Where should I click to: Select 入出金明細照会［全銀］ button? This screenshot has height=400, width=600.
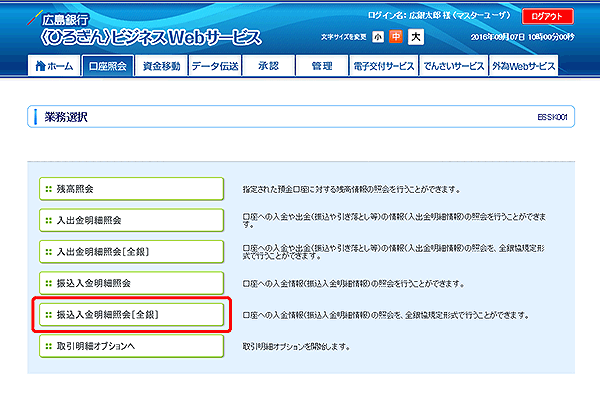pos(131,251)
